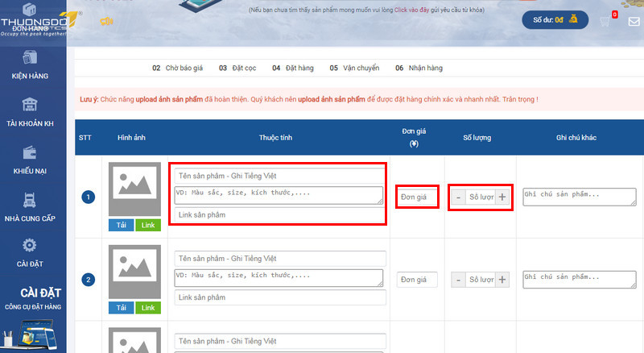Click the Ghi chú khác column header

point(576,138)
